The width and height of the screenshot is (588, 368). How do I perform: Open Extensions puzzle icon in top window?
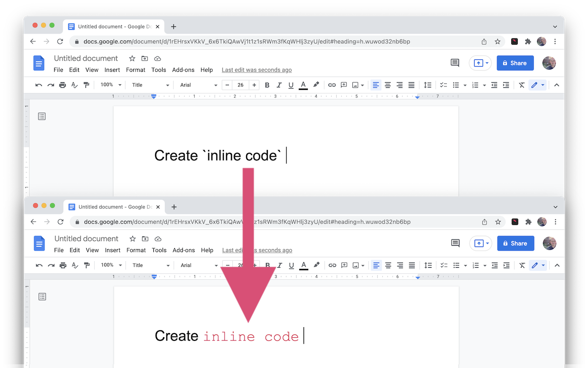coord(528,41)
